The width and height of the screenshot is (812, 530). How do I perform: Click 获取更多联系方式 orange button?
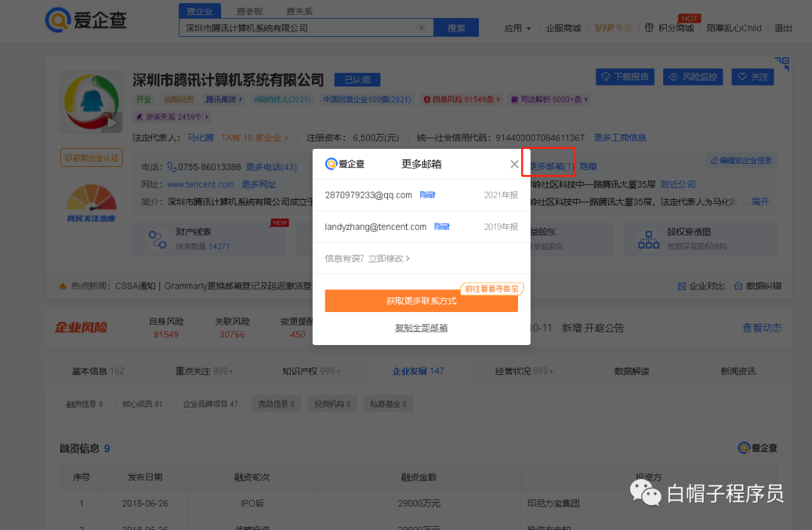[421, 301]
